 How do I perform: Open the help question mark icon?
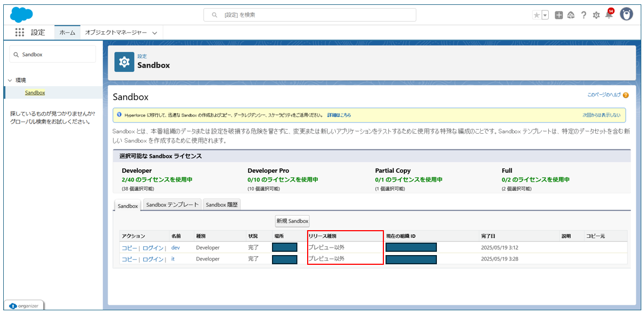pyautogui.click(x=583, y=15)
